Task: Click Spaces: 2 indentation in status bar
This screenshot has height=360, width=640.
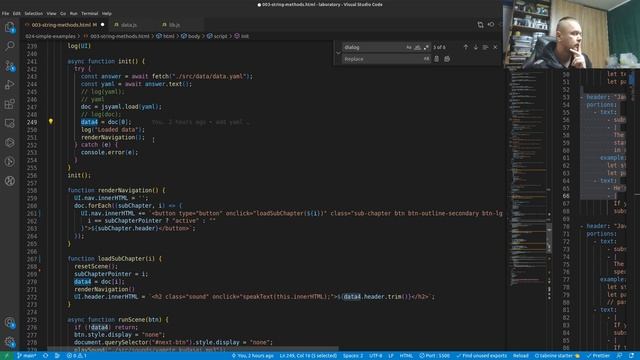Action: pos(353,356)
